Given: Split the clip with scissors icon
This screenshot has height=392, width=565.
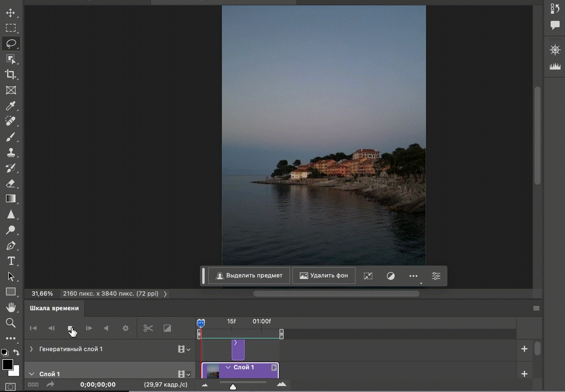Looking at the screenshot, I should point(148,328).
